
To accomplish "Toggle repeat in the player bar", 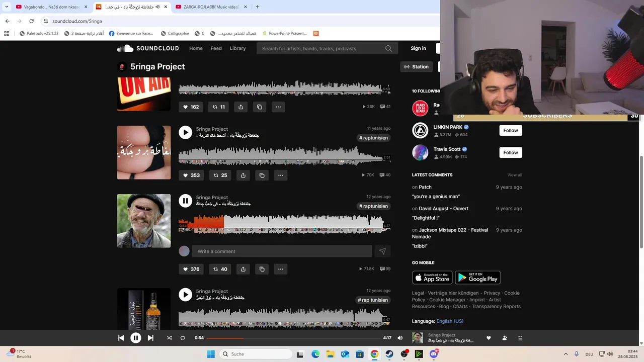I will pyautogui.click(x=183, y=338).
